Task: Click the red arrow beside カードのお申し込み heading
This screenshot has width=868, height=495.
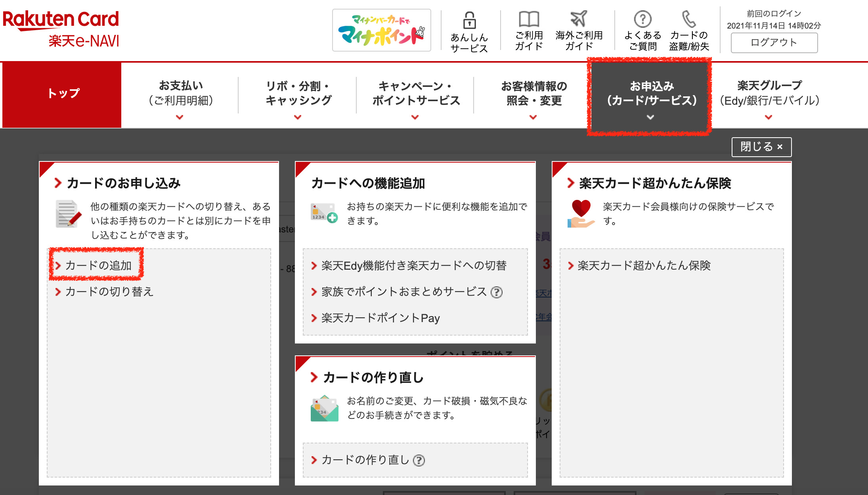Action: pyautogui.click(x=58, y=183)
